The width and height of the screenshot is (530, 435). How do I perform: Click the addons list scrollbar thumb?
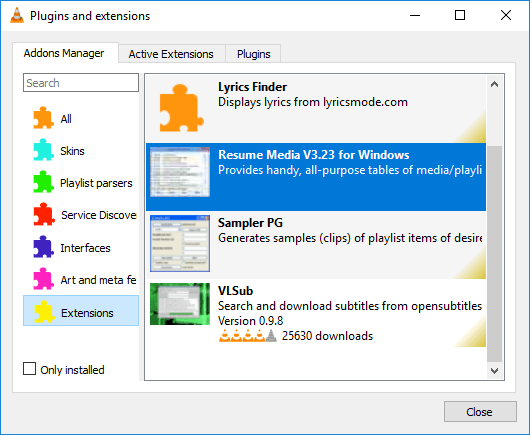pyautogui.click(x=494, y=253)
